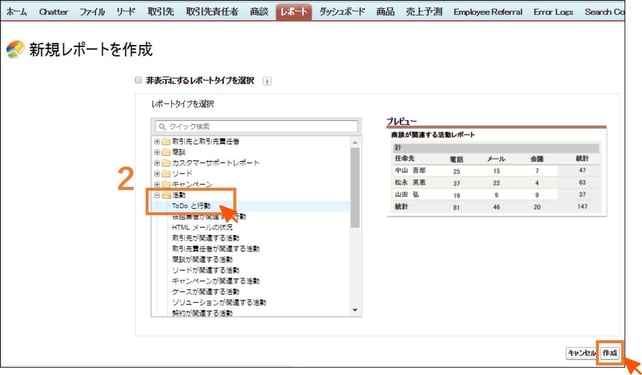Click the 取引先と取引先責任者 folder icon
Viewport: 642px width, 375px height.
[x=166, y=142]
